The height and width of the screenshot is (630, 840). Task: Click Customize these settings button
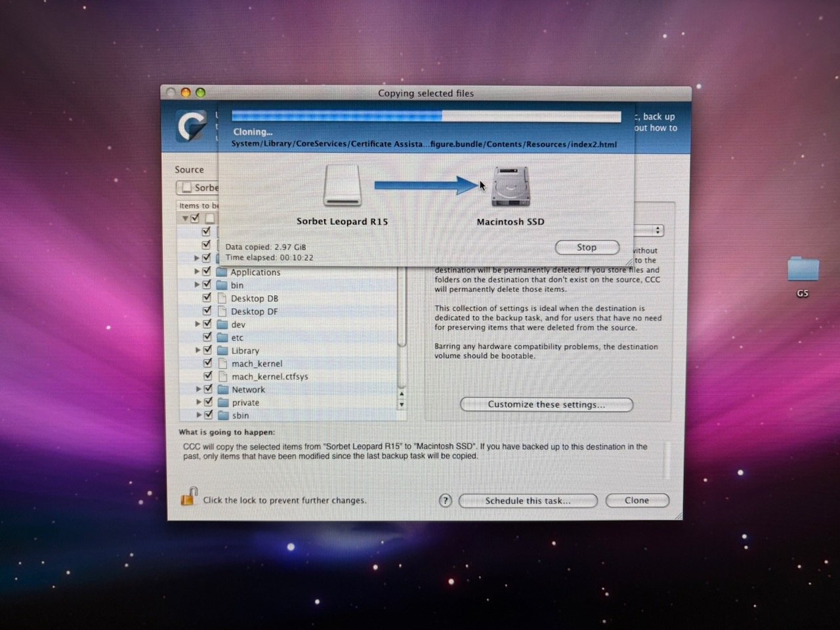coord(546,404)
